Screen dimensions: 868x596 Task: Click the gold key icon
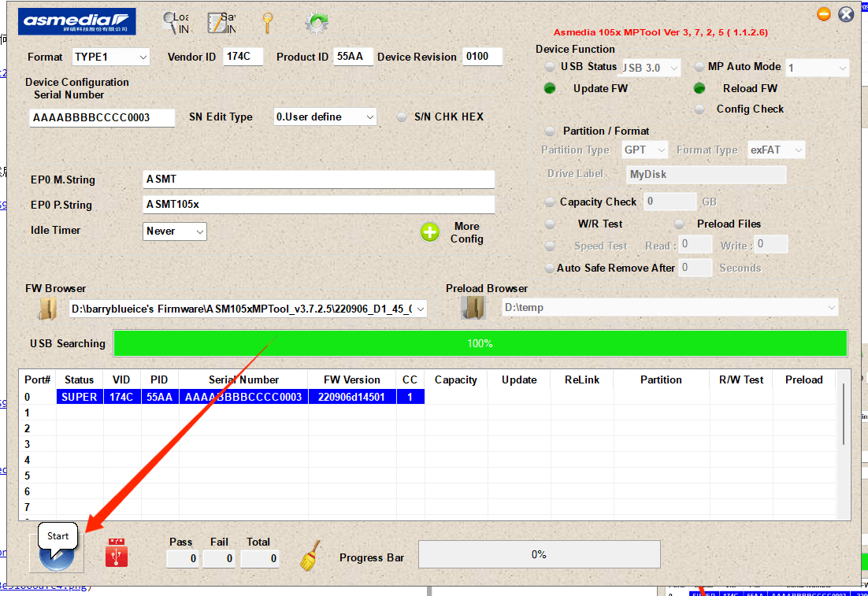point(267,23)
